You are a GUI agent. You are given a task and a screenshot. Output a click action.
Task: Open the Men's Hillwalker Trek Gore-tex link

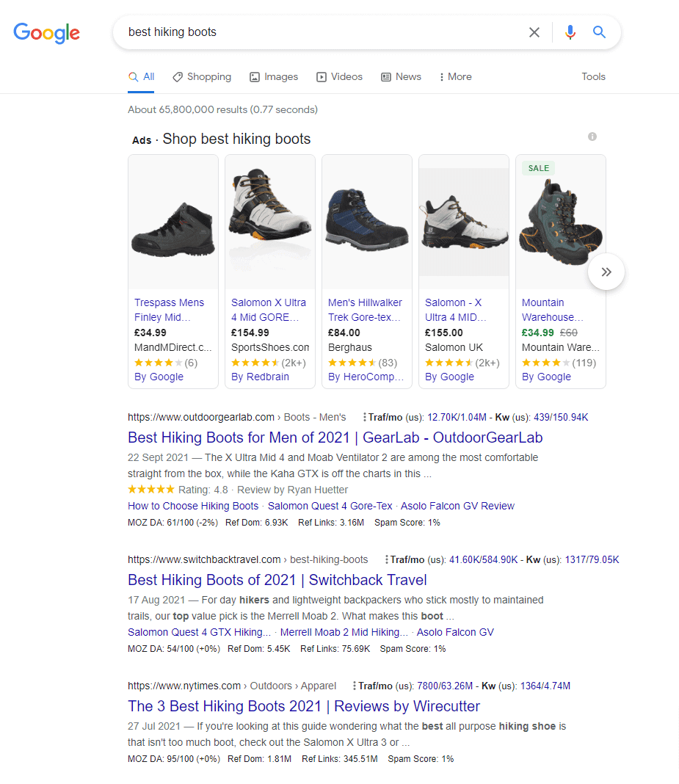click(x=365, y=310)
